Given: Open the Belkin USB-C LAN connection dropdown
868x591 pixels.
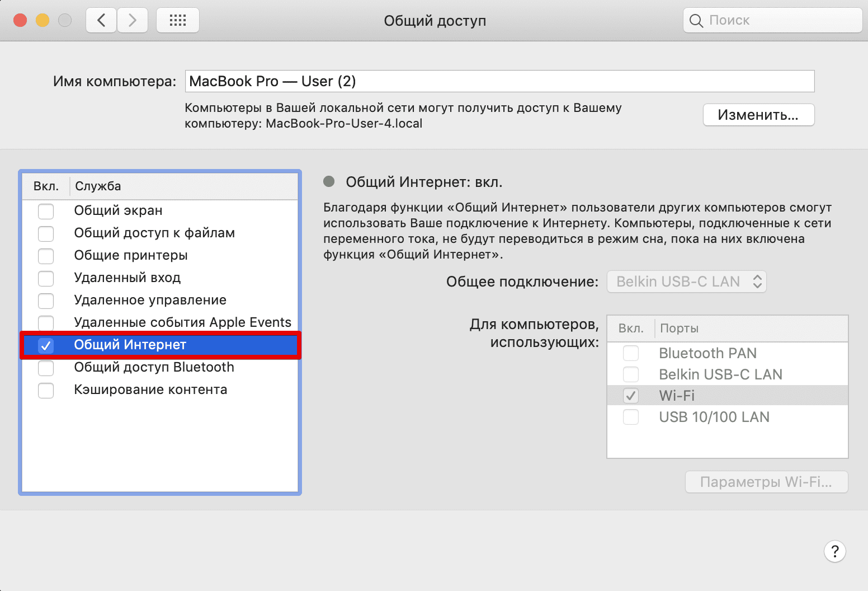Looking at the screenshot, I should point(686,282).
